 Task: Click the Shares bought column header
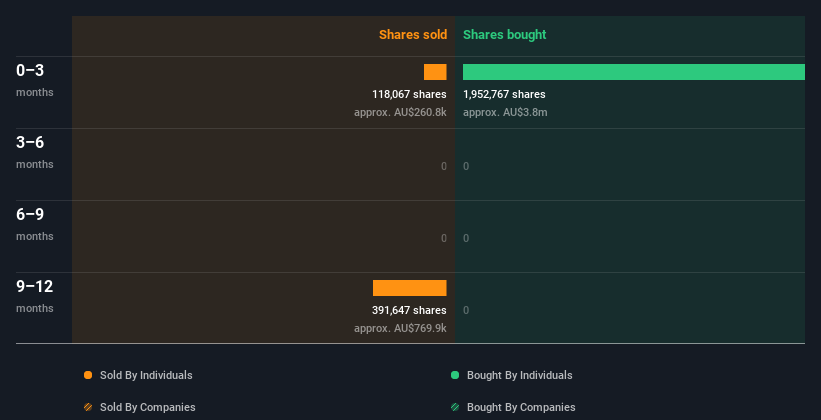(x=504, y=35)
